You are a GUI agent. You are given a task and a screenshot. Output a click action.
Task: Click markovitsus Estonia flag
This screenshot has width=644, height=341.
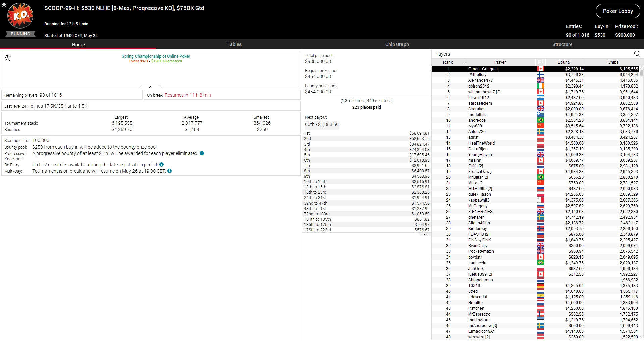[x=540, y=320]
